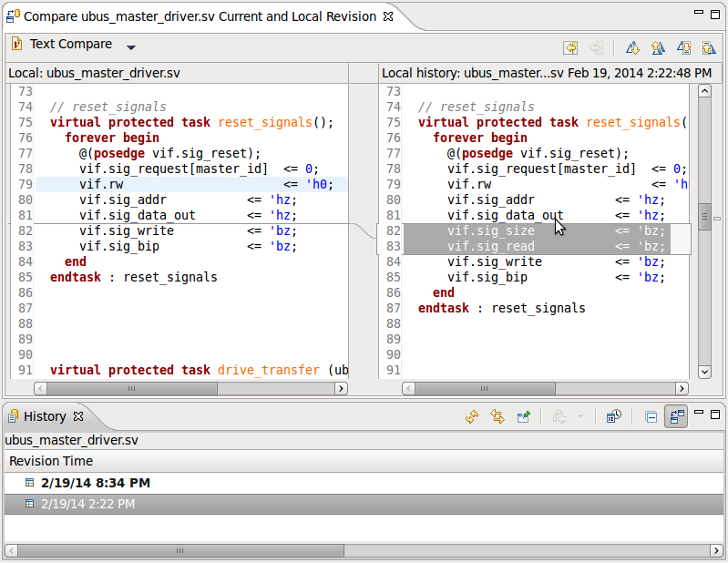The height and width of the screenshot is (563, 728).
Task: Select the 2/19/14 8:34 PM revision
Action: point(95,483)
